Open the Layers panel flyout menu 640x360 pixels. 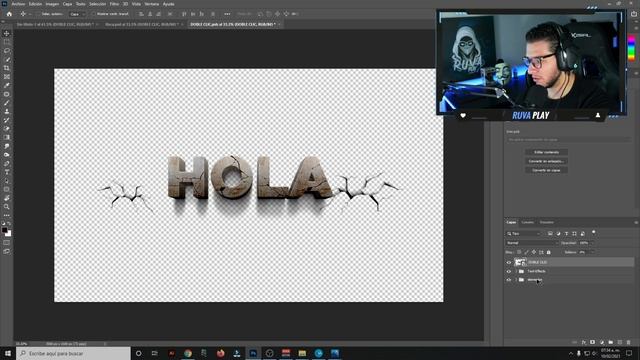pyautogui.click(x=636, y=222)
